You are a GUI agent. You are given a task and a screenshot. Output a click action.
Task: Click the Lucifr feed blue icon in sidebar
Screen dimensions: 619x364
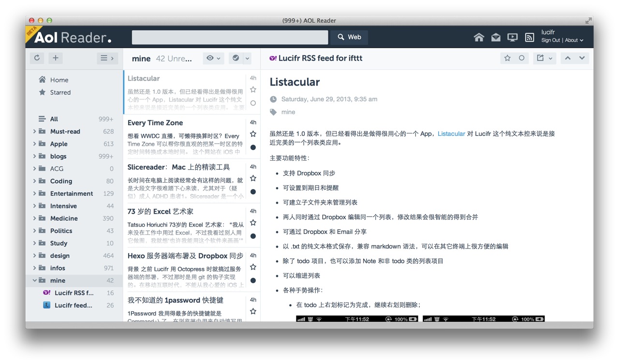[47, 305]
